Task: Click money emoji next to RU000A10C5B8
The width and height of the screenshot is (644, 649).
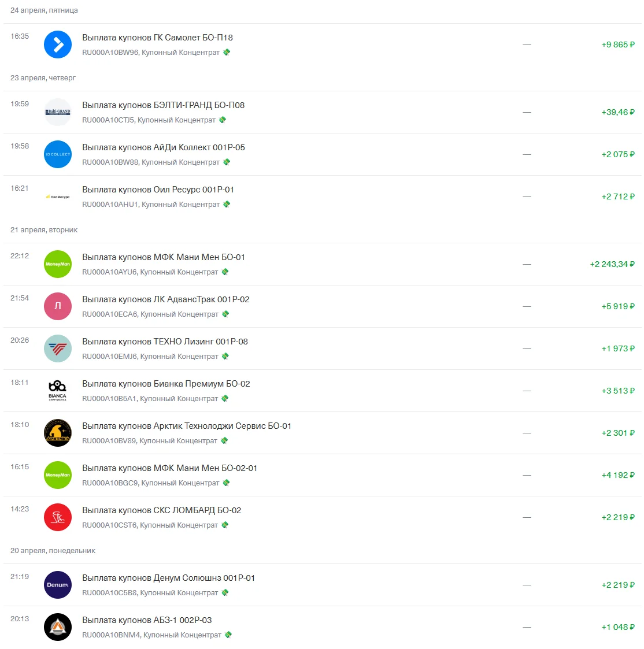Action: [225, 592]
